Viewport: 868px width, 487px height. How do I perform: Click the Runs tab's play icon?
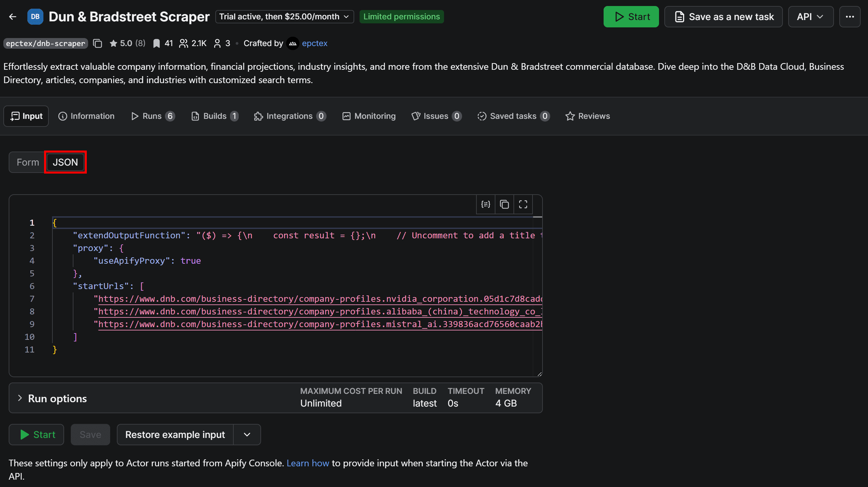[135, 116]
